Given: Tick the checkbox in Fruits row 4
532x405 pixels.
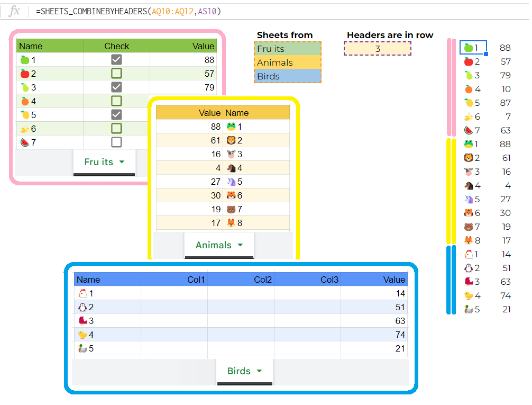Looking at the screenshot, I should 116,101.
